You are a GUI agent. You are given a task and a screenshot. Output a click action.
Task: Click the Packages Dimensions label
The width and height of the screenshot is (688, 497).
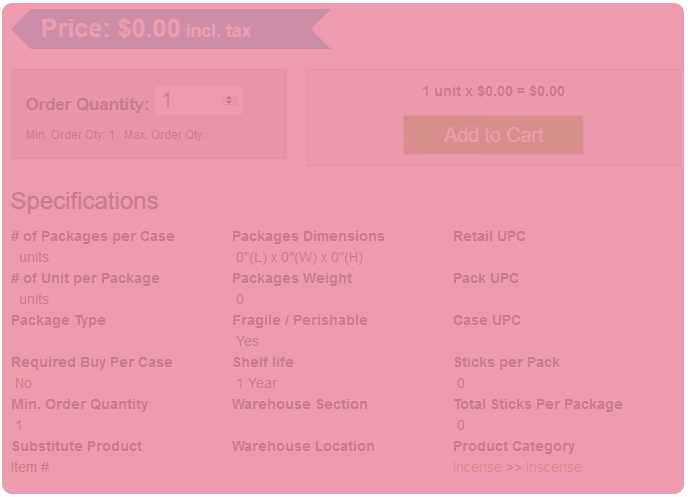[x=308, y=236]
